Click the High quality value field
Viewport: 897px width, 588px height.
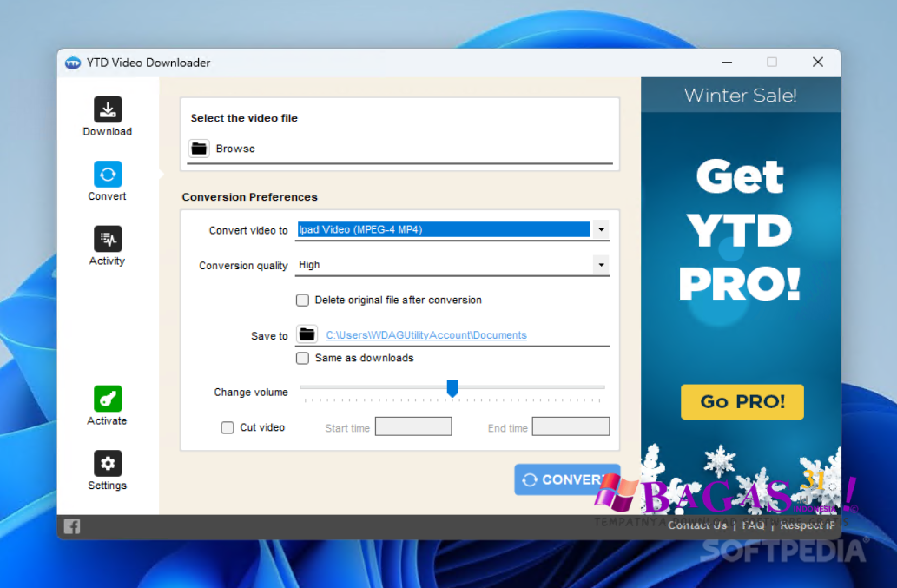tap(444, 265)
